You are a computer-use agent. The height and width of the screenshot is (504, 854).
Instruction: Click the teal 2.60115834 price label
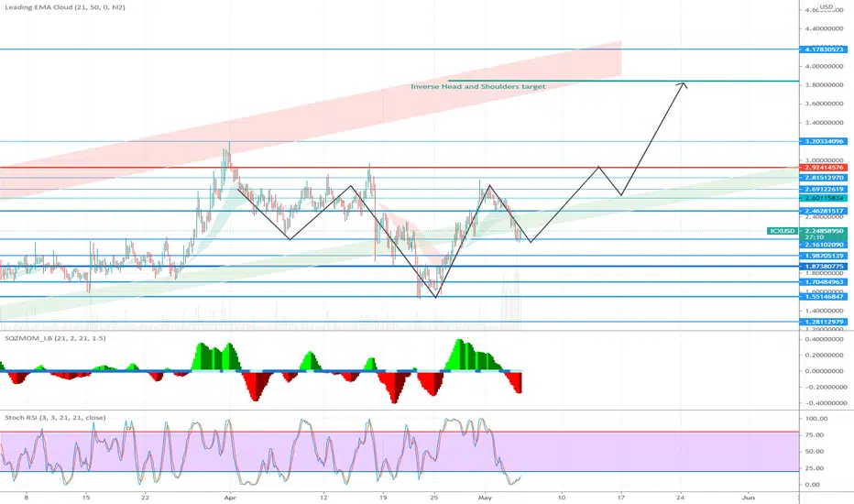tap(824, 198)
